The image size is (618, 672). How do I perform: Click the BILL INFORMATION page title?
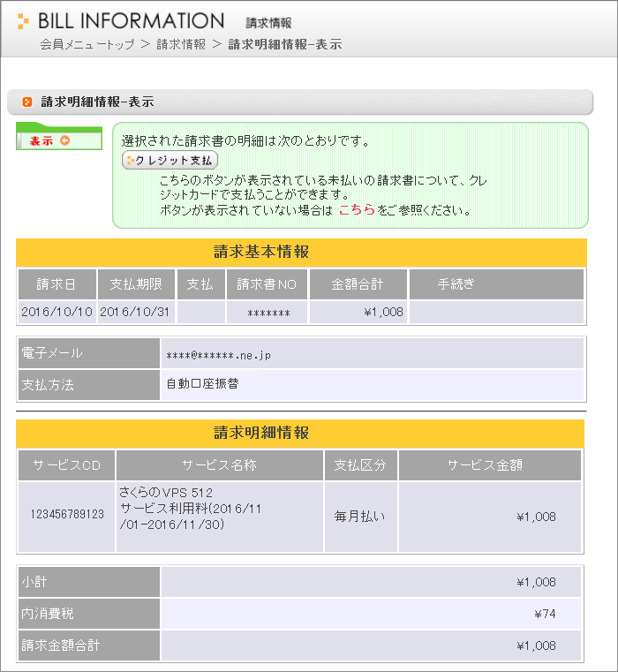(132, 21)
